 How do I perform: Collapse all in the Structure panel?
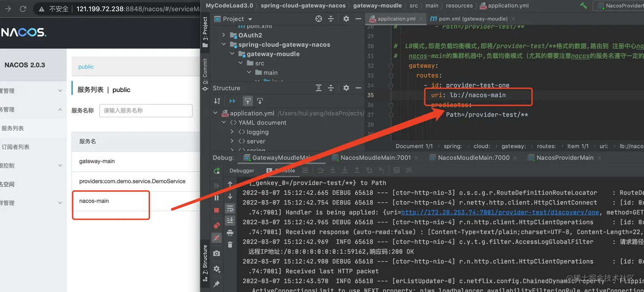point(331,88)
